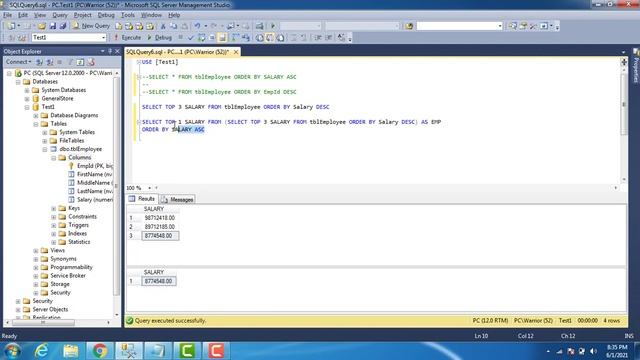Click the Windows Start button

tap(12, 351)
